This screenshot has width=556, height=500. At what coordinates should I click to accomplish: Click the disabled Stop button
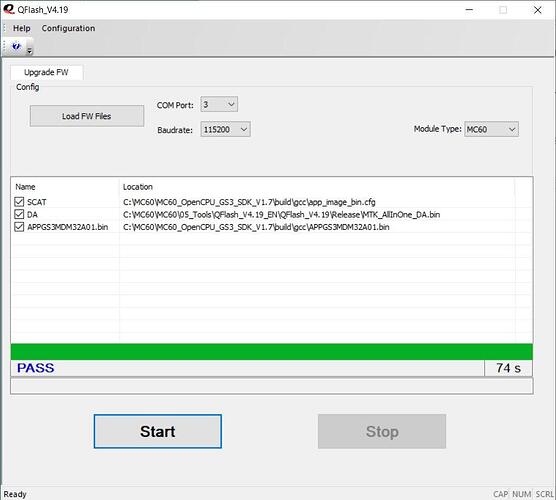(382, 431)
